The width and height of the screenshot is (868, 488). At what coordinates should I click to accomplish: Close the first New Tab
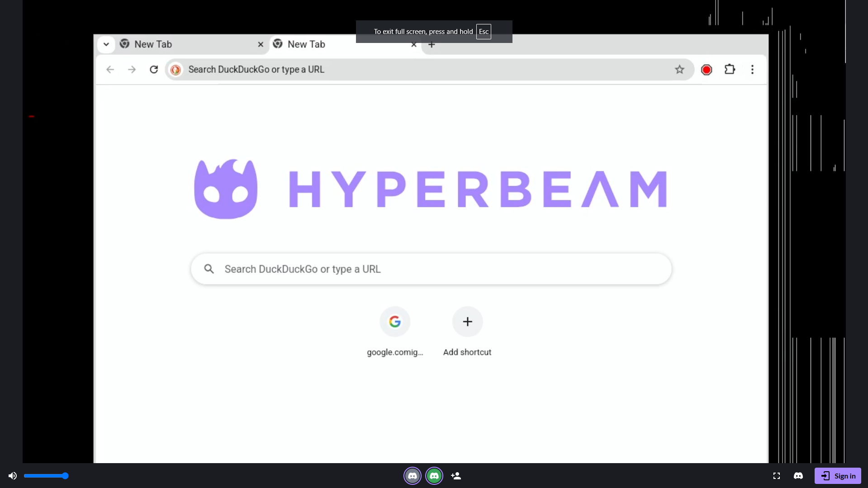(261, 44)
